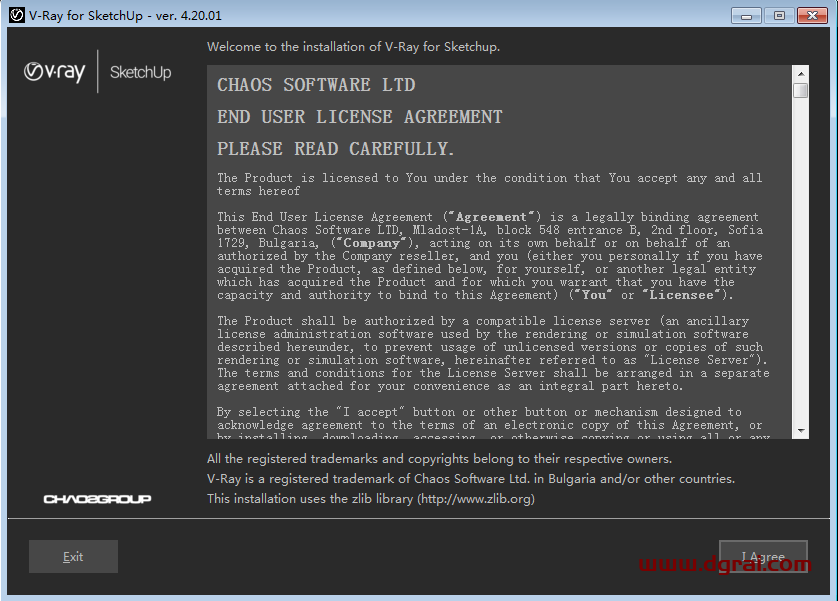
Task: Click the PLEASE READ CAREFULLY line
Action: (336, 149)
